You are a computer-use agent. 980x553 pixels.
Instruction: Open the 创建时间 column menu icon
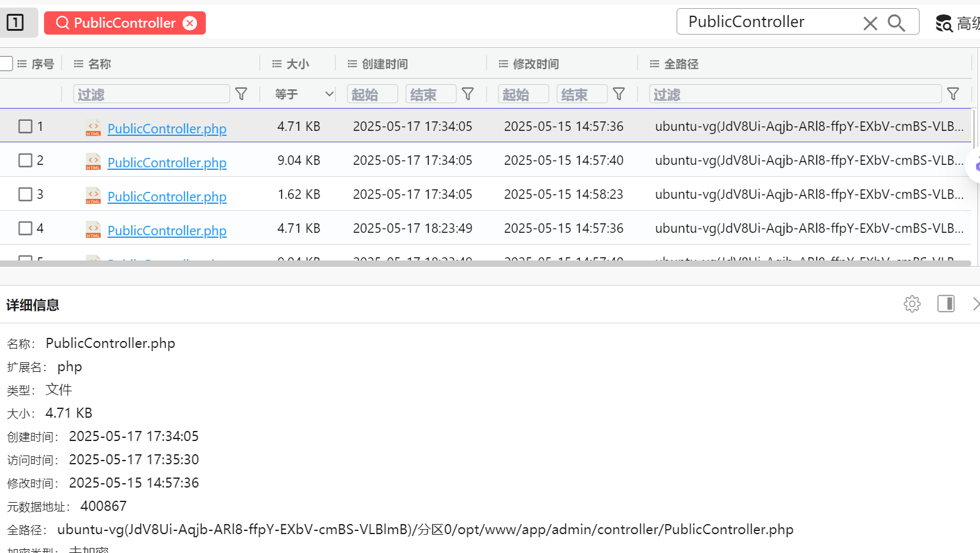pos(352,64)
